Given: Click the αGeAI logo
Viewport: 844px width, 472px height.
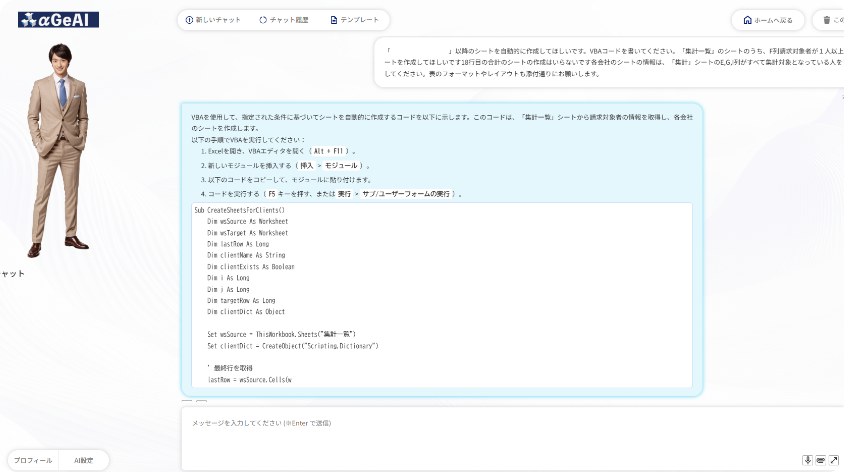Looking at the screenshot, I should tap(58, 19).
